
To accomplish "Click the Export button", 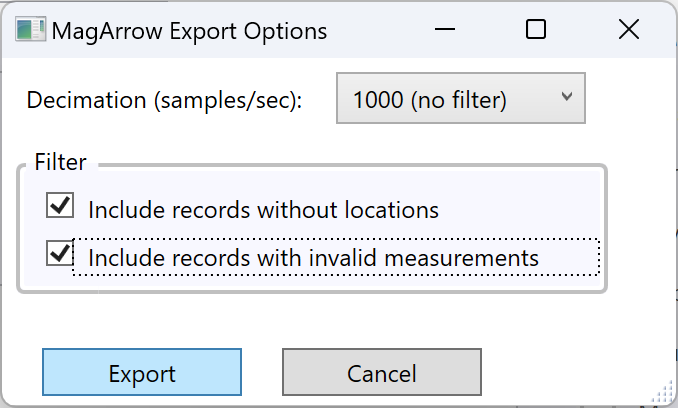I will 142,372.
